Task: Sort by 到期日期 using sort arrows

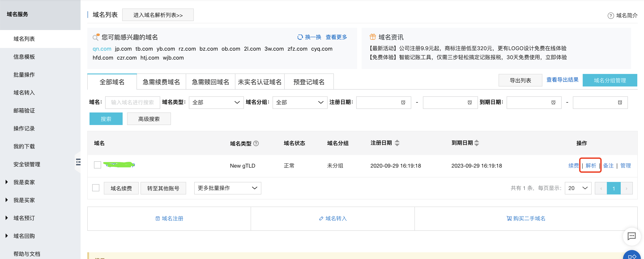Action: pos(476,143)
